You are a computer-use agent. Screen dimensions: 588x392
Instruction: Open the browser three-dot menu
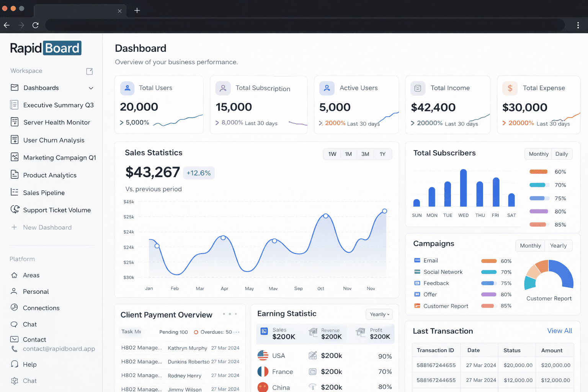578,25
